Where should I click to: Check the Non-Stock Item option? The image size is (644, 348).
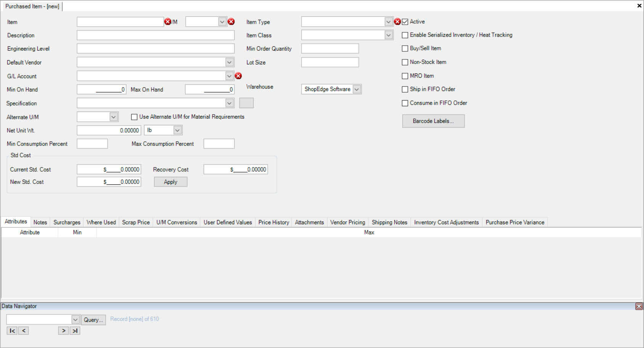tap(405, 62)
